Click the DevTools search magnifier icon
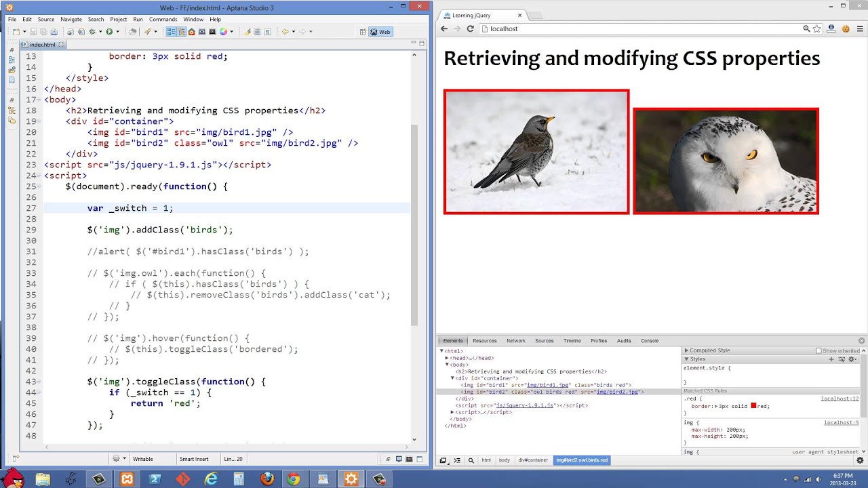 pos(471,460)
